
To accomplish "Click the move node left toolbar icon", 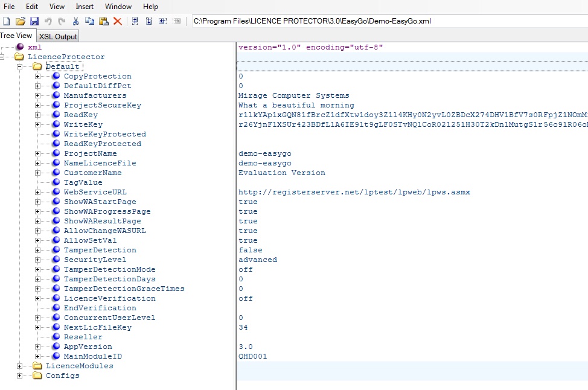I will [x=162, y=21].
